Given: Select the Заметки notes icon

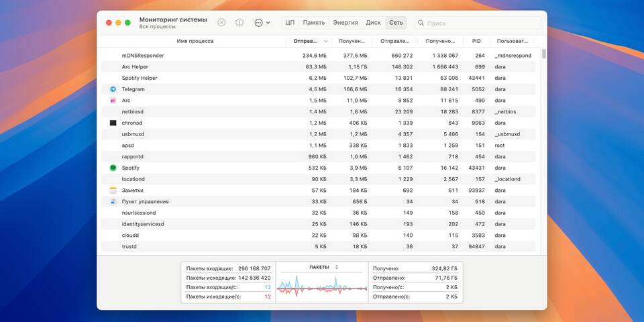Looking at the screenshot, I should 113,190.
